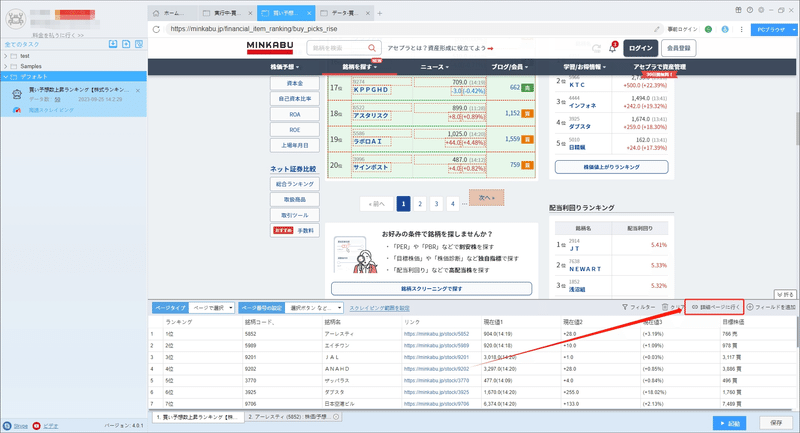Open the ニュース menu
The height and width of the screenshot is (433, 800).
(x=435, y=67)
